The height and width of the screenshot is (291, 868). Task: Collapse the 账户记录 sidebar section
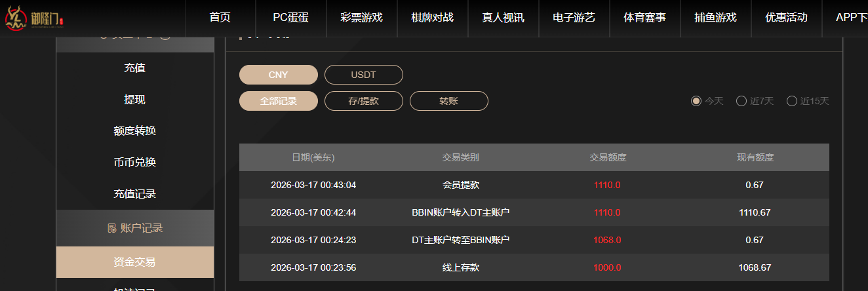pyautogui.click(x=135, y=228)
